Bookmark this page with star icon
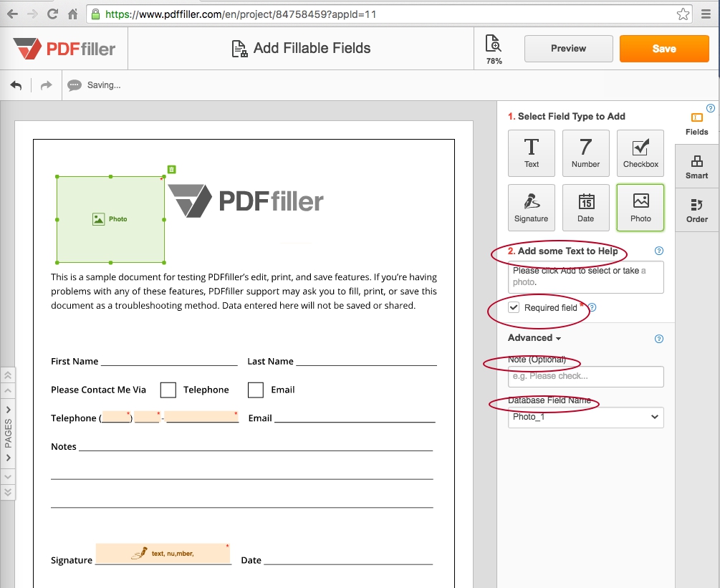 (x=683, y=14)
